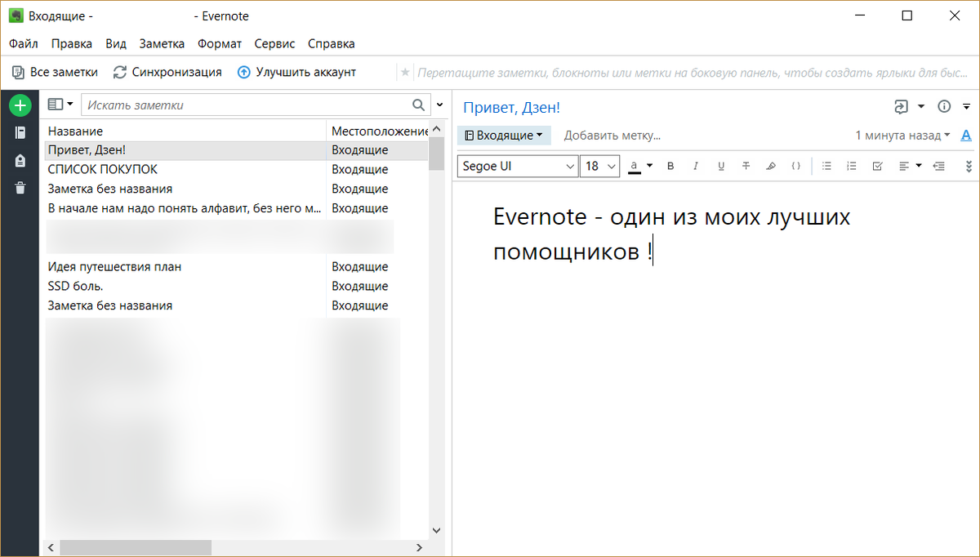
Task: Toggle bold formatting
Action: click(x=670, y=166)
